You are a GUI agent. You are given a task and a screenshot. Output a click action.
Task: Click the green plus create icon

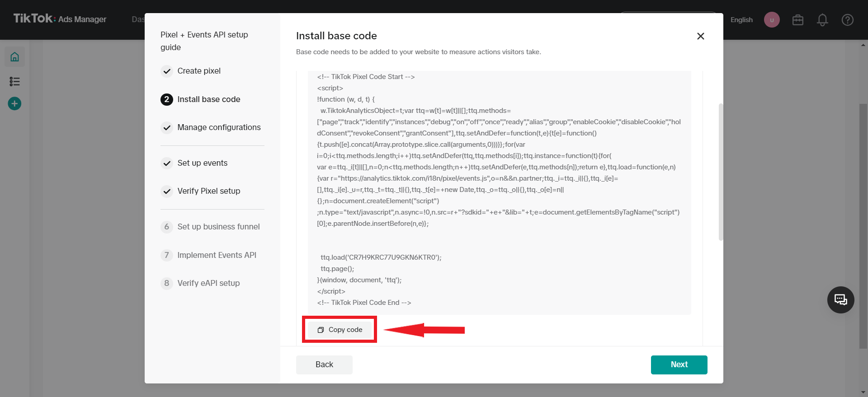[14, 103]
